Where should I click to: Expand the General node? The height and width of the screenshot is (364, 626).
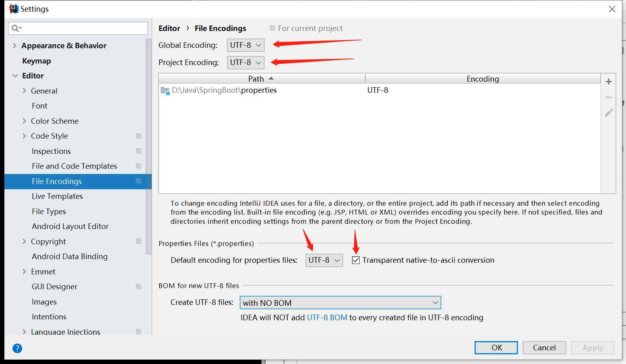24,91
